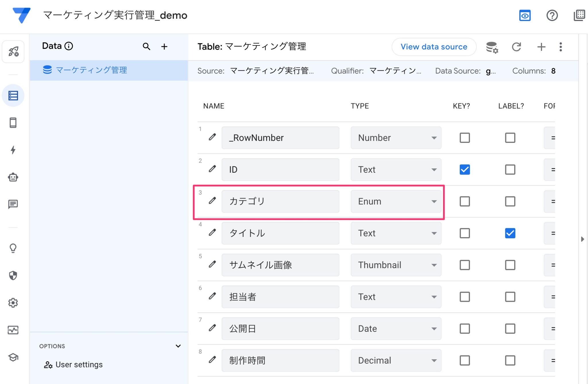Open the Data panel in the sidebar
Viewport: 588px width, 384px height.
click(x=13, y=95)
